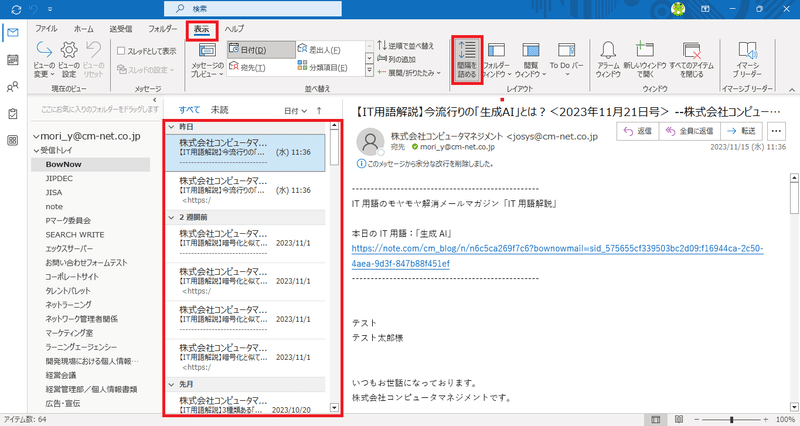
Task: Click the Undo arrow in the title bar
Action: click(x=34, y=9)
